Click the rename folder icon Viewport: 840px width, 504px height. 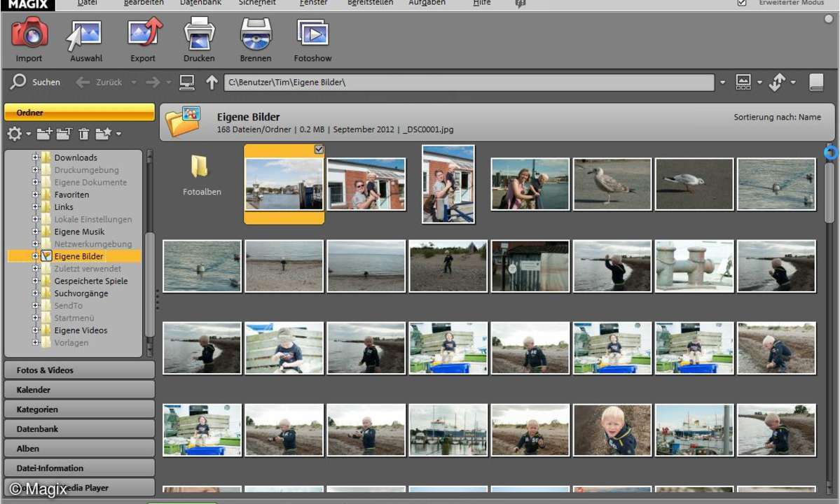pos(64,133)
